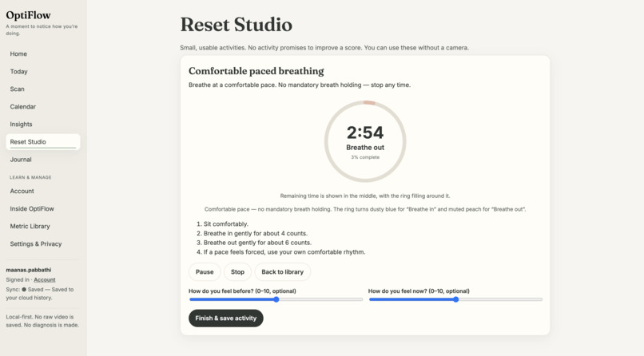Click the 'Local-first. No raw video' notice
The height and width of the screenshot is (356, 644).
42,321
